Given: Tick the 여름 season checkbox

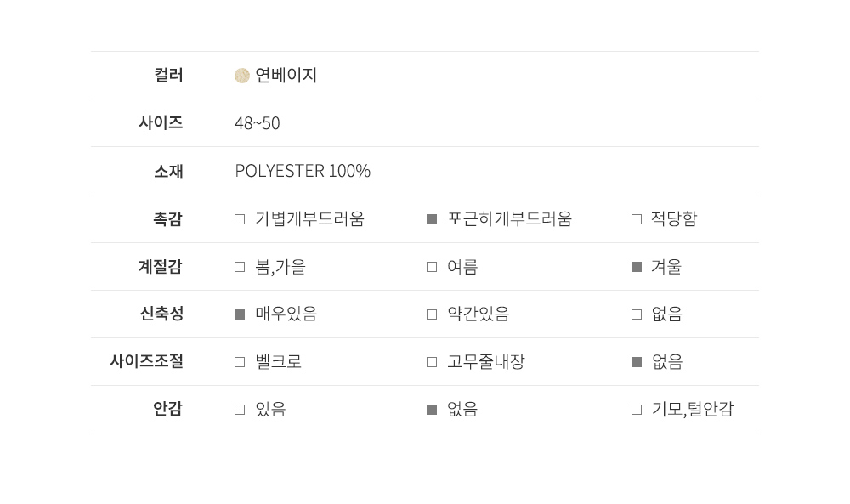Looking at the screenshot, I should click(x=432, y=267).
